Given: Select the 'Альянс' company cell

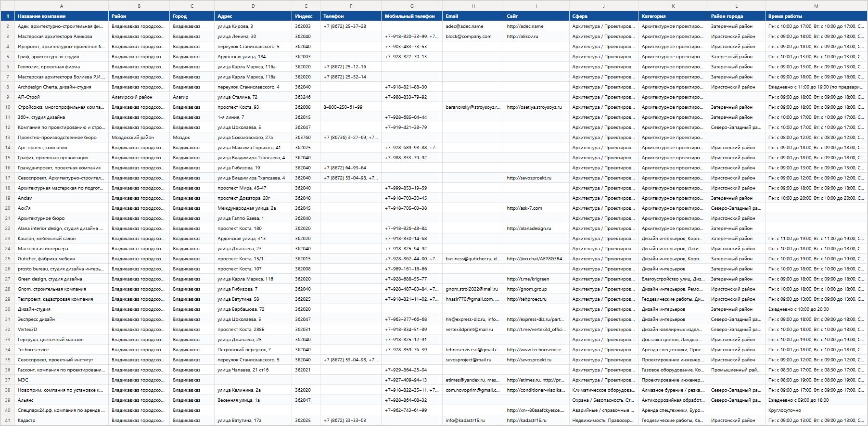Looking at the screenshot, I should [62, 400].
